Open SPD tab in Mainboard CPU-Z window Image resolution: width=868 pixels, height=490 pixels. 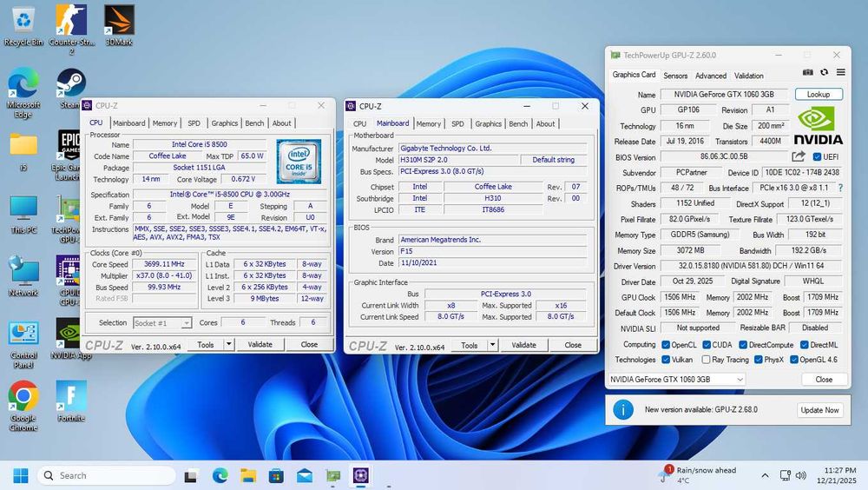(457, 123)
